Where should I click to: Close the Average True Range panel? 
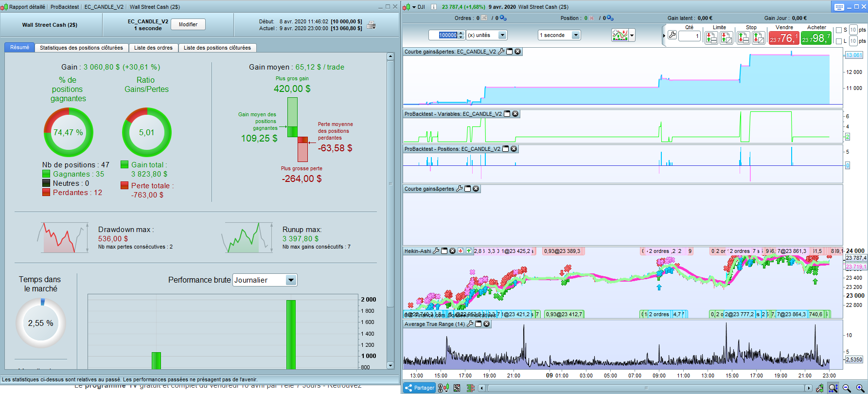click(x=487, y=324)
